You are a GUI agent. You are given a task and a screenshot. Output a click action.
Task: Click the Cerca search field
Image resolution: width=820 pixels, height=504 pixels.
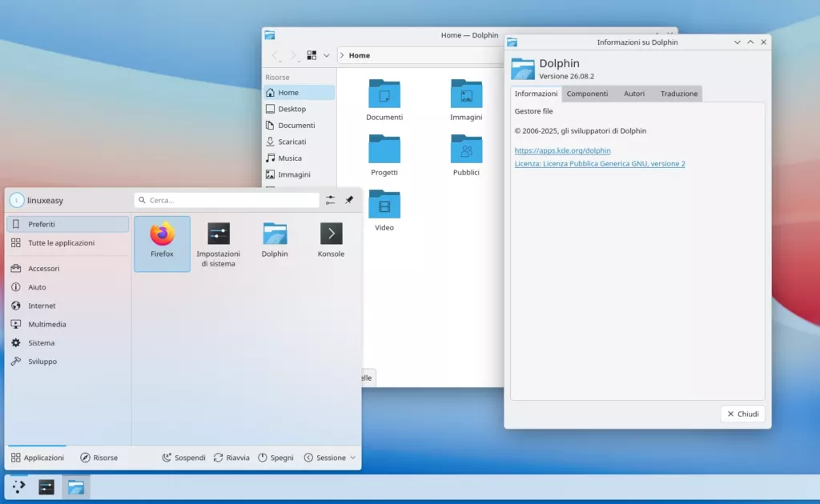tap(227, 200)
